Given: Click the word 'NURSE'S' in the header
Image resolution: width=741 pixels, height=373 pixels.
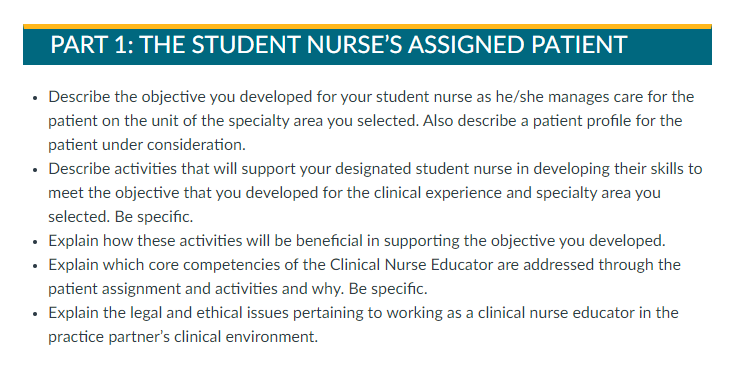Looking at the screenshot, I should coord(355,45).
